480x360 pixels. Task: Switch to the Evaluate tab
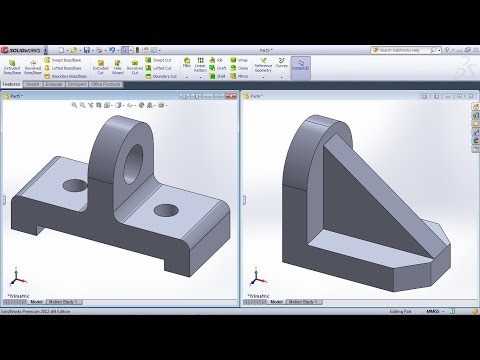pos(54,84)
